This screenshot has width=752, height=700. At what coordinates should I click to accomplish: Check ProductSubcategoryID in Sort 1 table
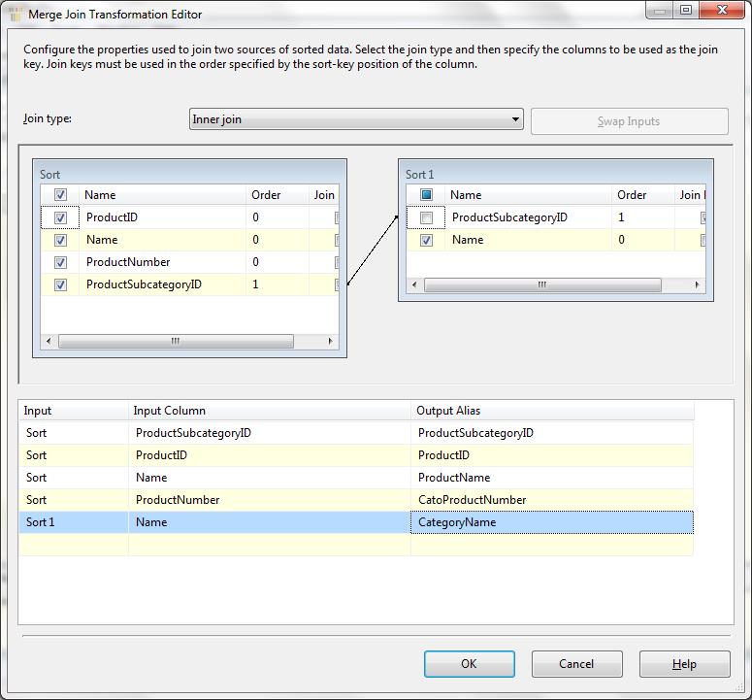tap(426, 218)
